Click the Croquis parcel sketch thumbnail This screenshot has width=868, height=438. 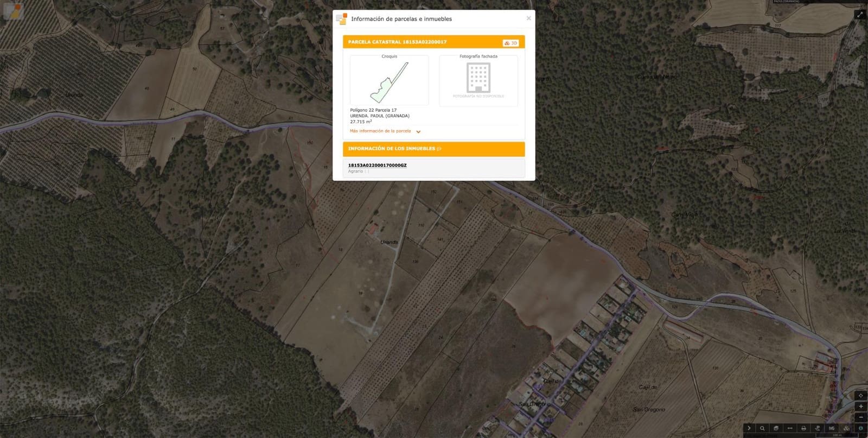click(390, 82)
